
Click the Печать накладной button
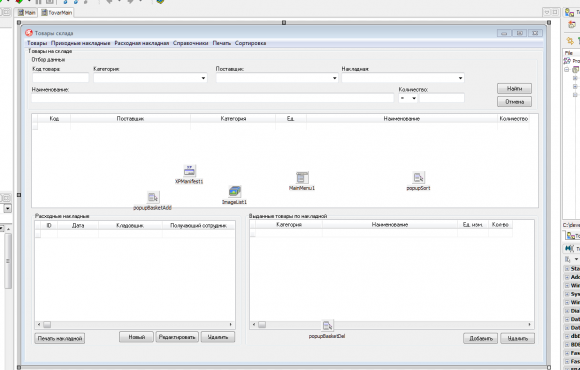tap(60, 339)
